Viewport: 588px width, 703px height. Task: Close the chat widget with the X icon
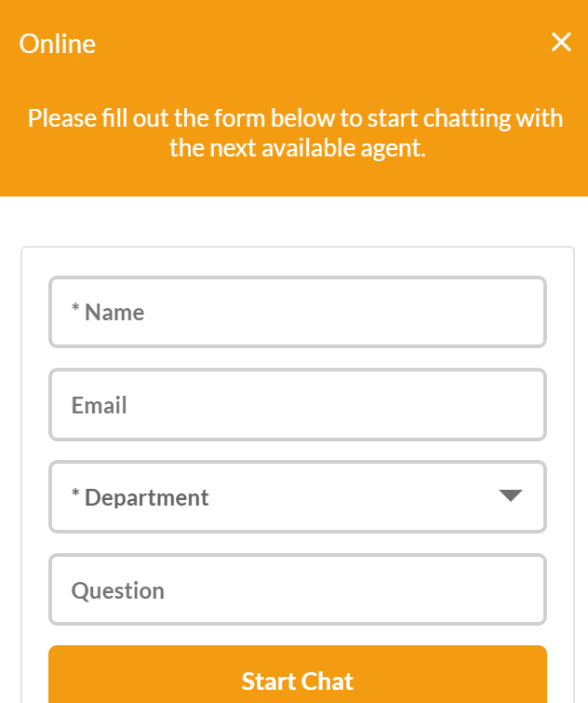pyautogui.click(x=561, y=42)
